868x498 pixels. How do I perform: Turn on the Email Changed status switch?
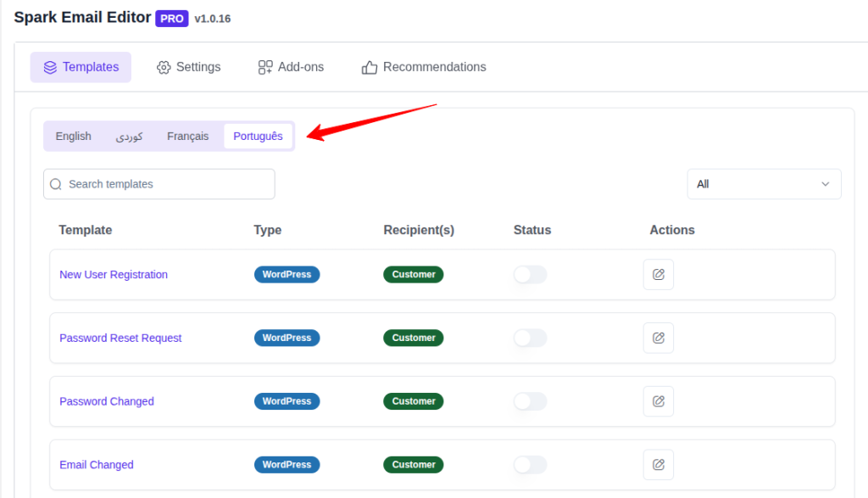tap(530, 464)
